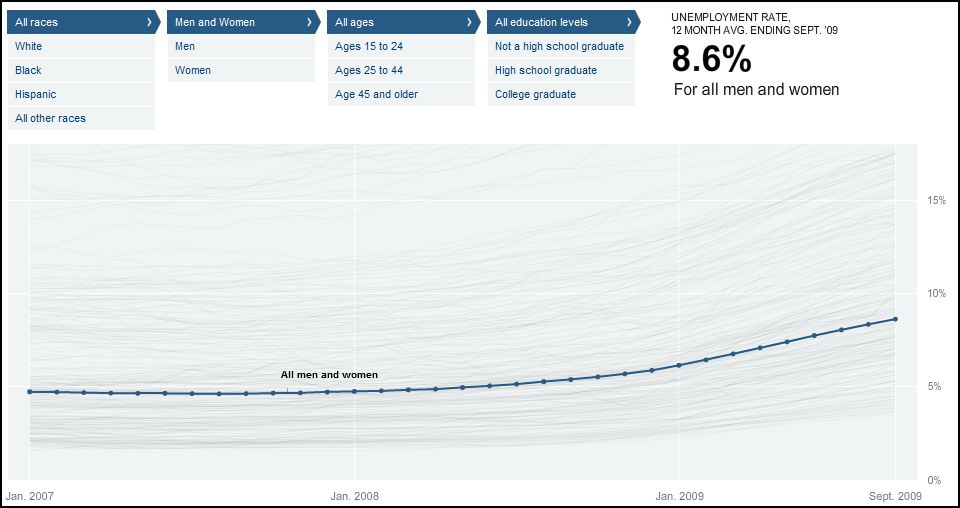Filter by College graduate
This screenshot has width=960, height=508.
point(560,94)
